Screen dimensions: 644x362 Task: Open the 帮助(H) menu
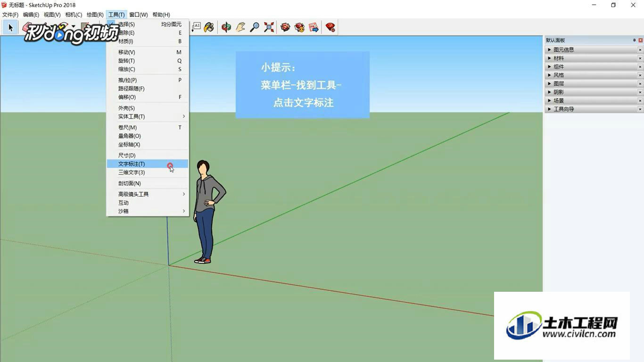click(161, 15)
